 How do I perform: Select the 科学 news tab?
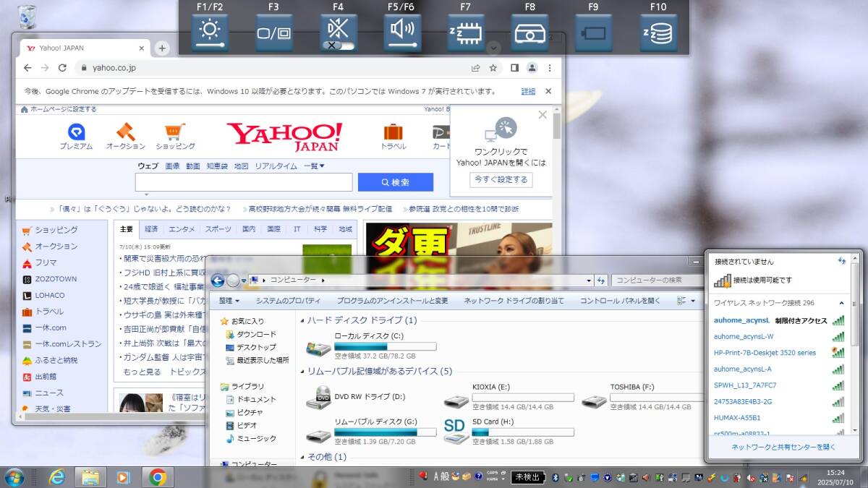point(320,229)
